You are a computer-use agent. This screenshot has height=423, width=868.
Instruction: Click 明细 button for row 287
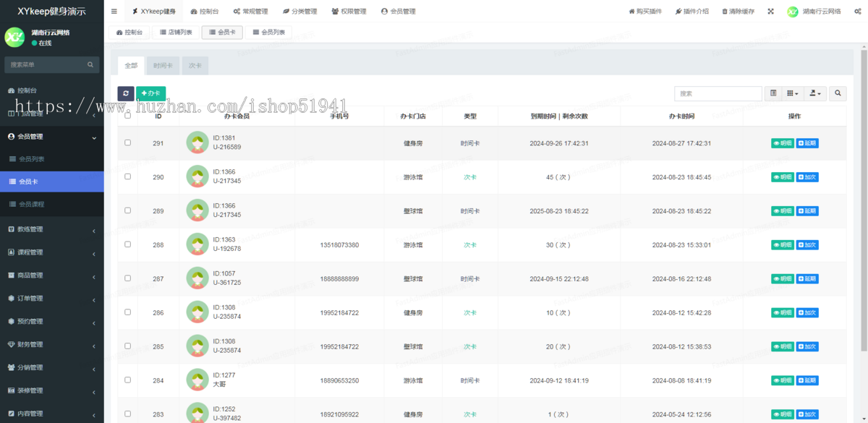[x=783, y=279]
